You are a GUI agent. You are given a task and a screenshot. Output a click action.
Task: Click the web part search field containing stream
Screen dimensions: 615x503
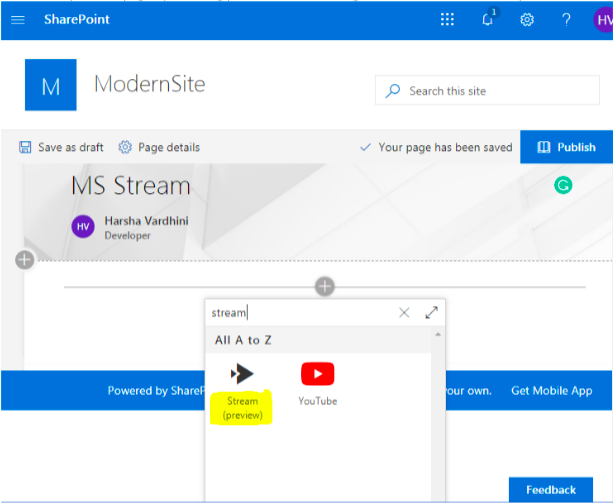[302, 313]
